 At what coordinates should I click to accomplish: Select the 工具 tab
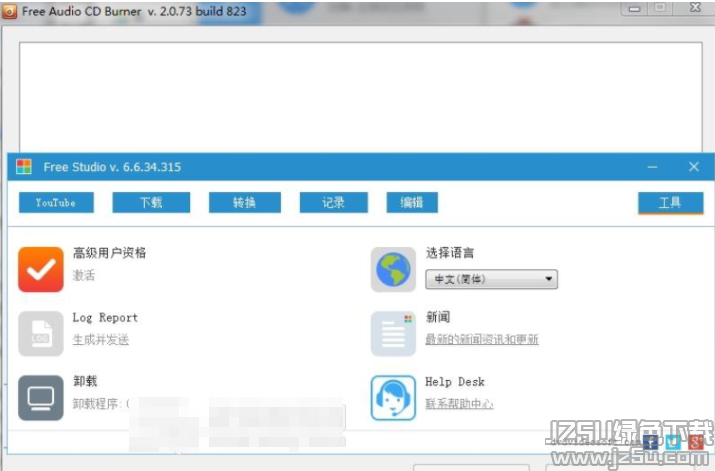(x=670, y=202)
